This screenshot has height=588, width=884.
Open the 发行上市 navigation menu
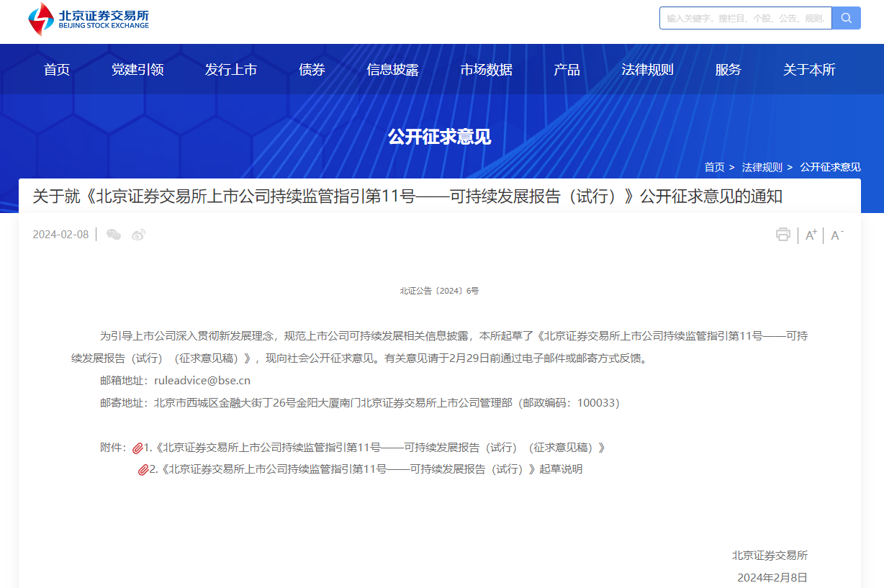point(231,70)
